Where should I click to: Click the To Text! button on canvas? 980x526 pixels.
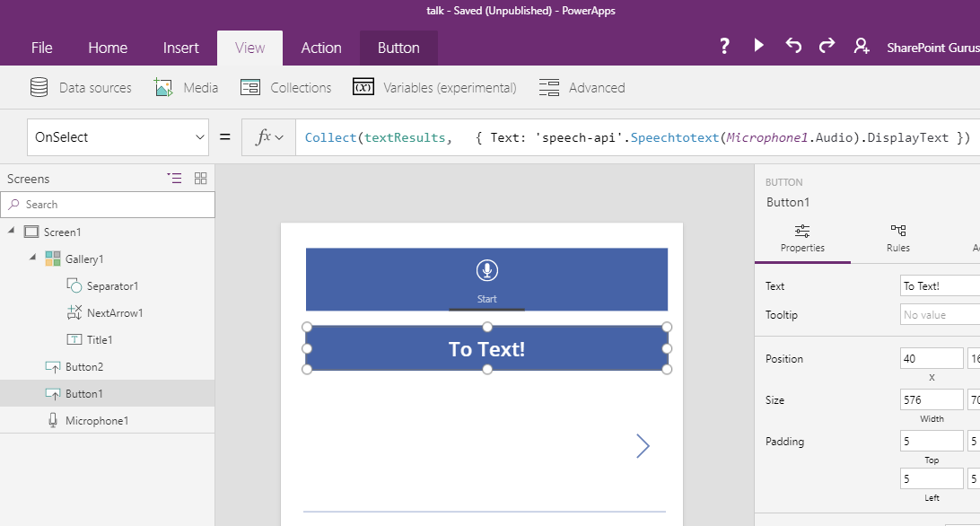point(486,349)
